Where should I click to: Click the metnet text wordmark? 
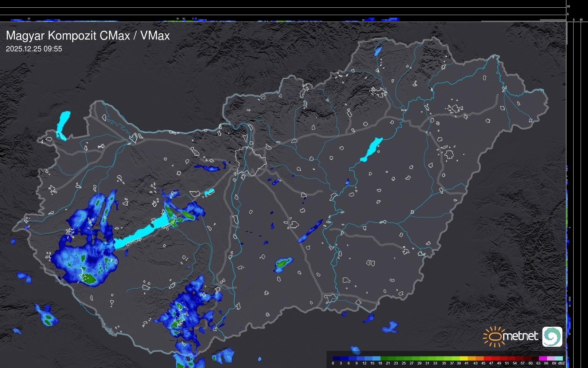click(x=520, y=336)
